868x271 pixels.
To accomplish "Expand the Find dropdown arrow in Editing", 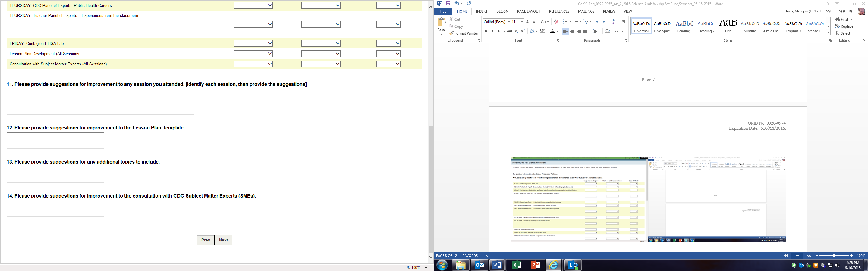I will pyautogui.click(x=851, y=20).
